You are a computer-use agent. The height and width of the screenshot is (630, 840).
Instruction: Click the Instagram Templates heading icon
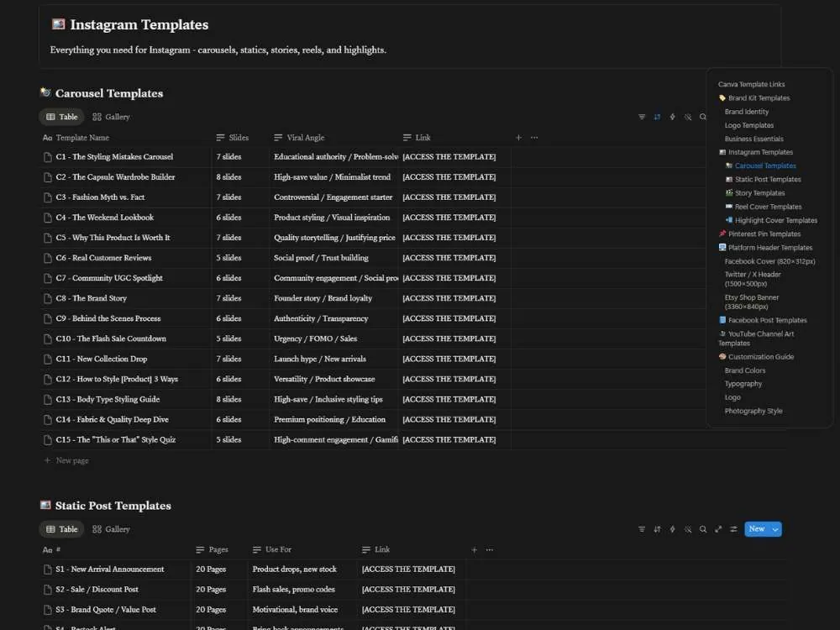59,24
